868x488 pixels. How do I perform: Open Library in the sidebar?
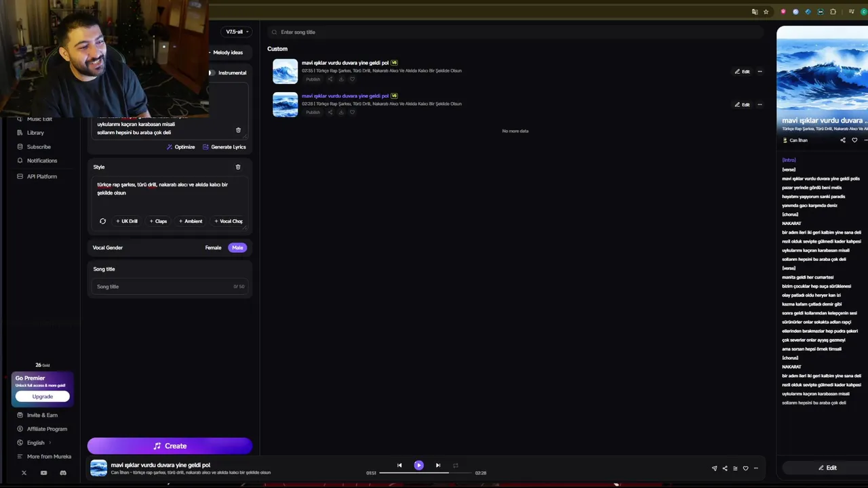31,133
